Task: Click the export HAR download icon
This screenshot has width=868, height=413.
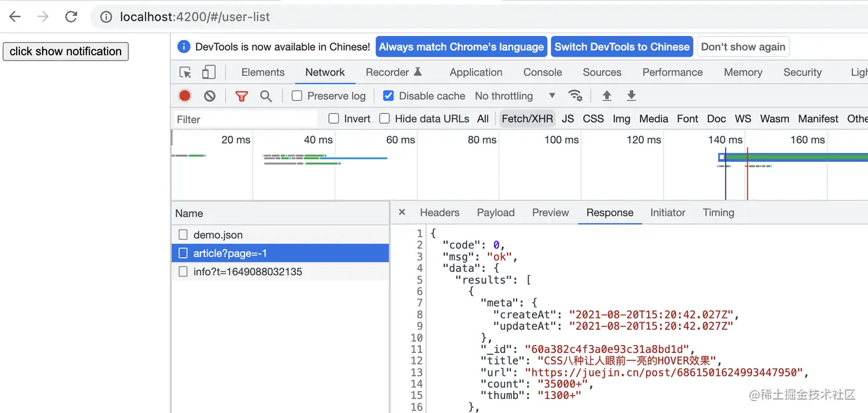Action: tap(631, 96)
